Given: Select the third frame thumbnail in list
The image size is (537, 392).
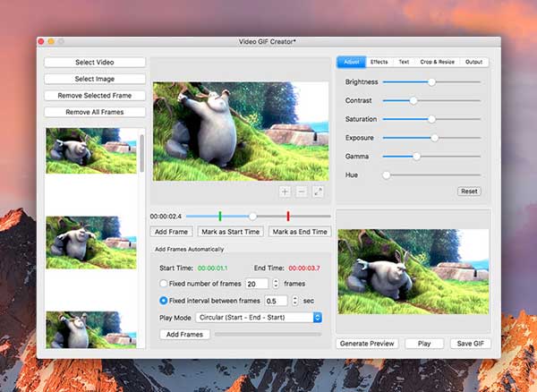Looking at the screenshot, I should pos(91,329).
